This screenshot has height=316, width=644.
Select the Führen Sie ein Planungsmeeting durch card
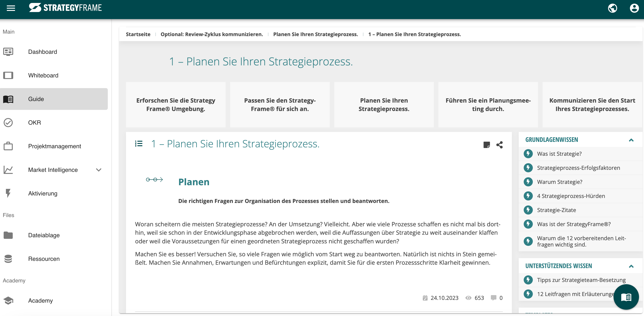click(488, 105)
